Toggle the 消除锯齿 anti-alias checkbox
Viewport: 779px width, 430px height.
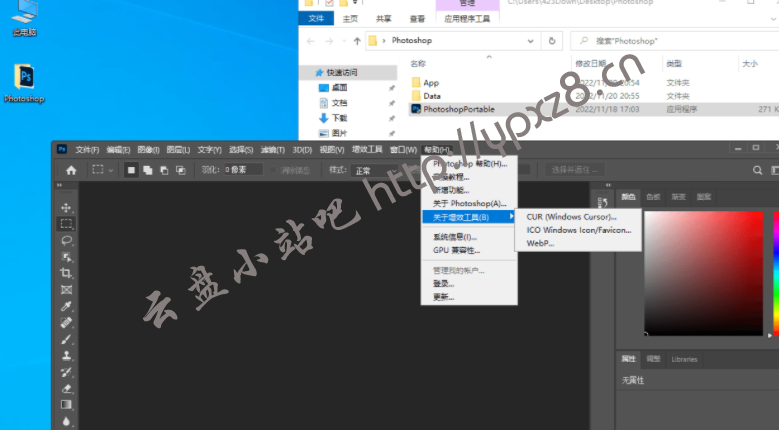(x=273, y=170)
